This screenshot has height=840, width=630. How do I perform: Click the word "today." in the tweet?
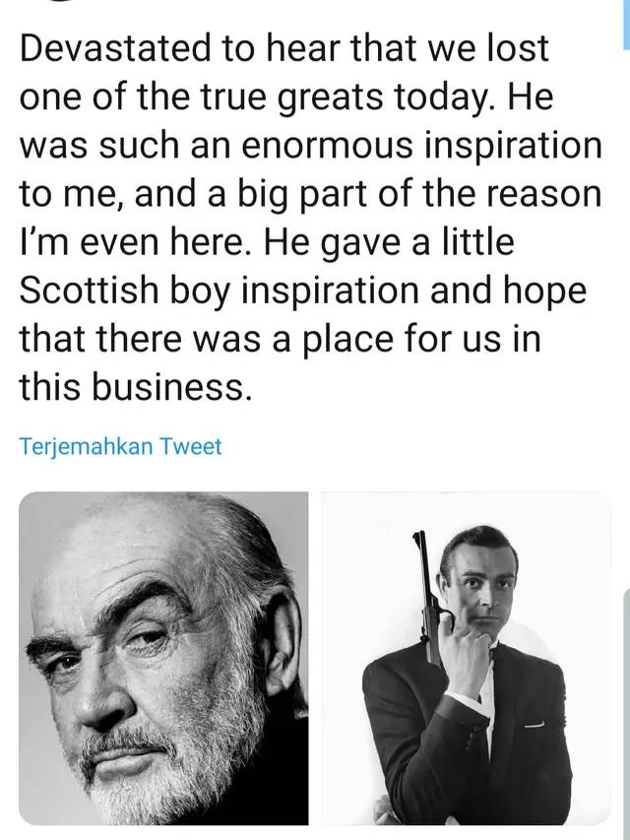tap(445, 97)
